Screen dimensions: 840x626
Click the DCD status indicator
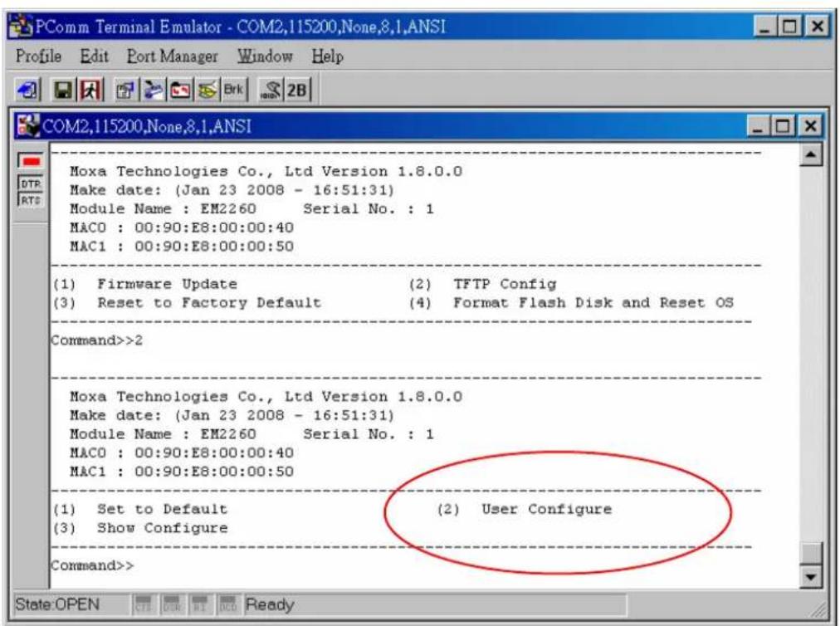[227, 604]
